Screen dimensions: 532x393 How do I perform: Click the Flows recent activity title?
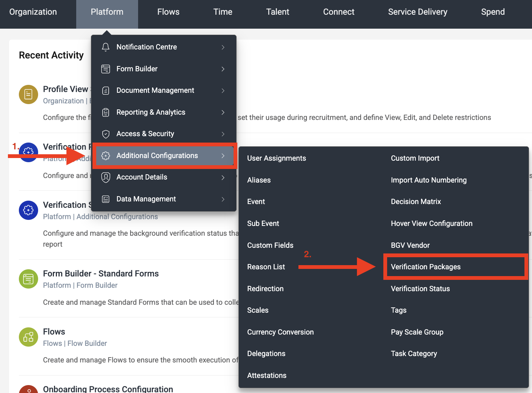pos(54,332)
